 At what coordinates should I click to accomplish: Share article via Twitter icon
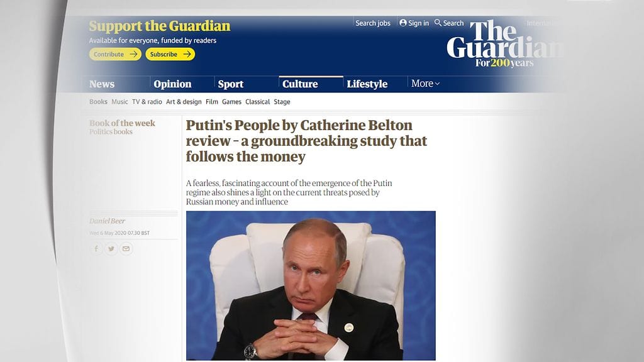click(x=111, y=249)
